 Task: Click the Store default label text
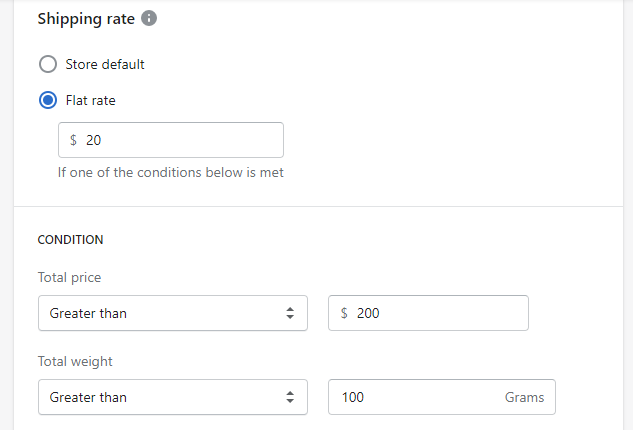point(105,65)
